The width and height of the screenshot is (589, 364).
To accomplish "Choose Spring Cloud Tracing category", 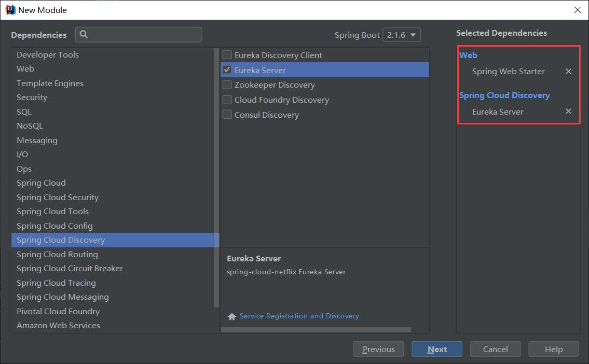I will point(113,283).
